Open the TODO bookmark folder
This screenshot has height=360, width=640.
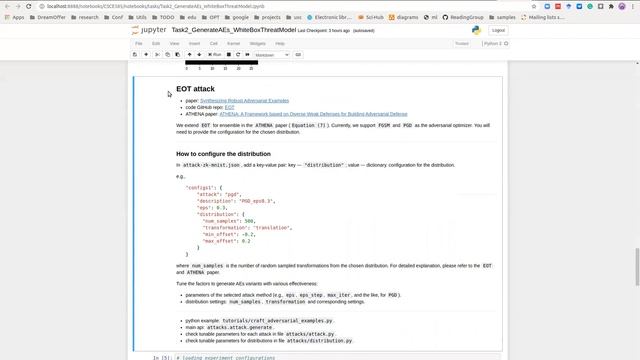coord(163,18)
